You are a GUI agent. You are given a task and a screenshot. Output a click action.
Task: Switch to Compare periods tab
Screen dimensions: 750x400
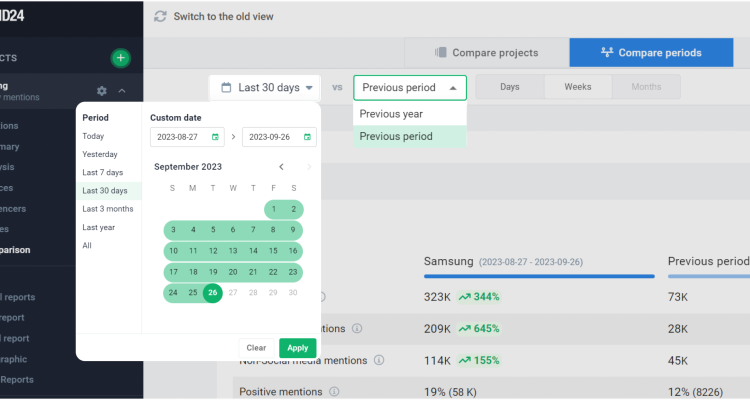650,53
